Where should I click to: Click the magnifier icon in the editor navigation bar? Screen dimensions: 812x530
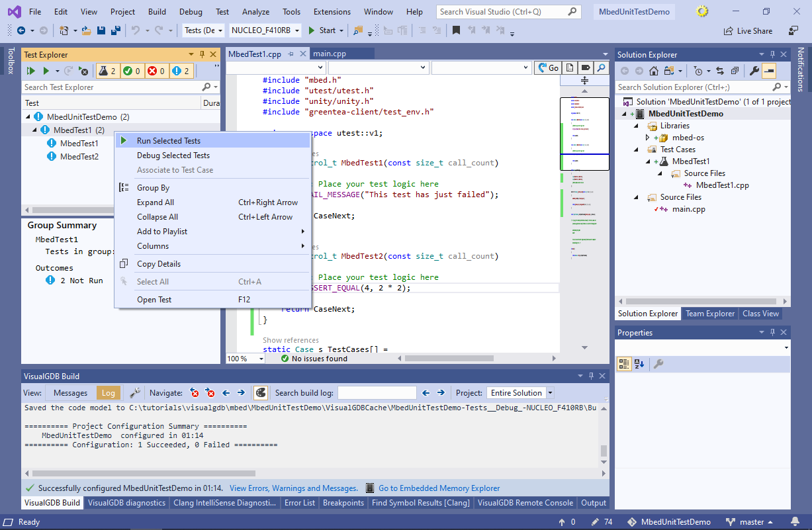pos(601,67)
